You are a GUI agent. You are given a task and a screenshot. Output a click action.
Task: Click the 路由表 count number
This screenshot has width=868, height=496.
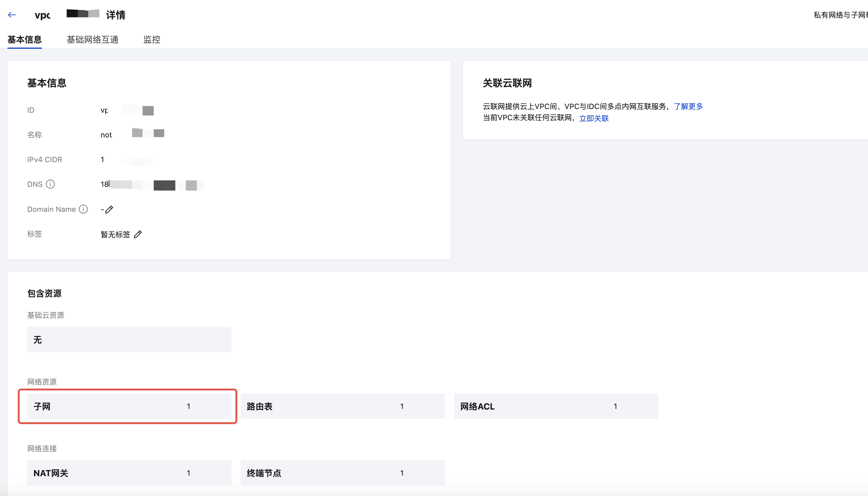click(402, 406)
